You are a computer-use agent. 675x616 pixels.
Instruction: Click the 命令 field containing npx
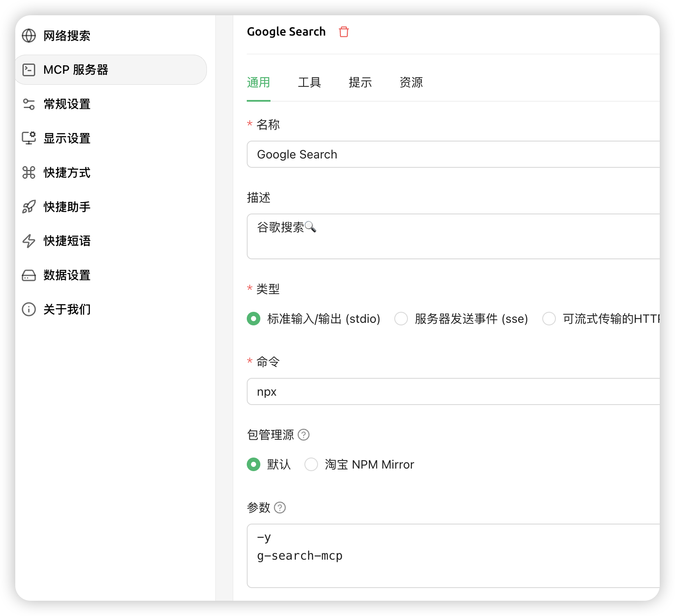click(x=453, y=391)
